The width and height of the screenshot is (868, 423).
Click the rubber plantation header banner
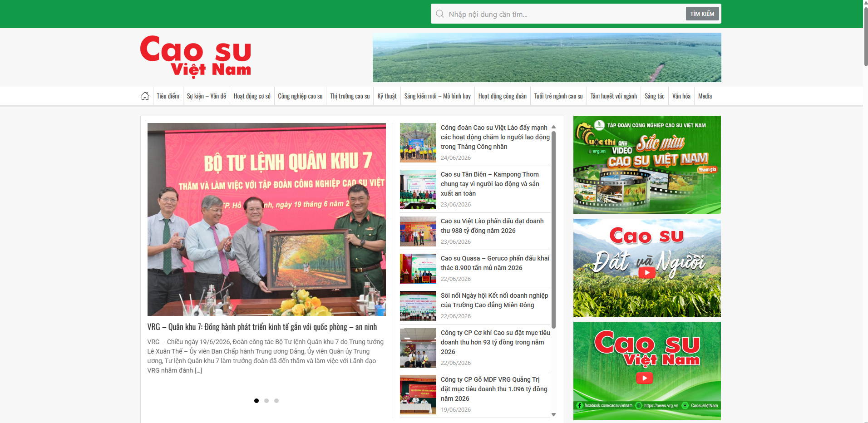pos(547,57)
